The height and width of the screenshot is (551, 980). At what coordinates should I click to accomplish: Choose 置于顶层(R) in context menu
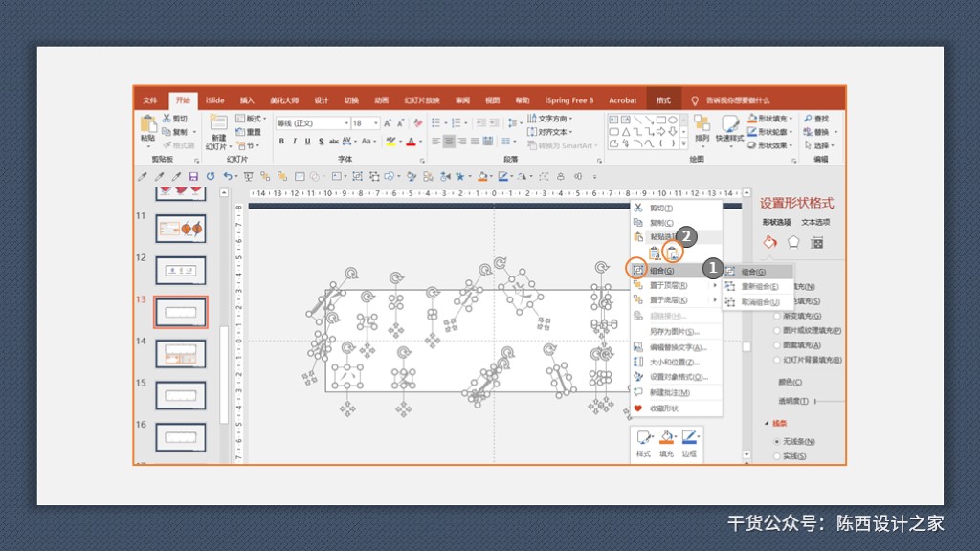677,285
